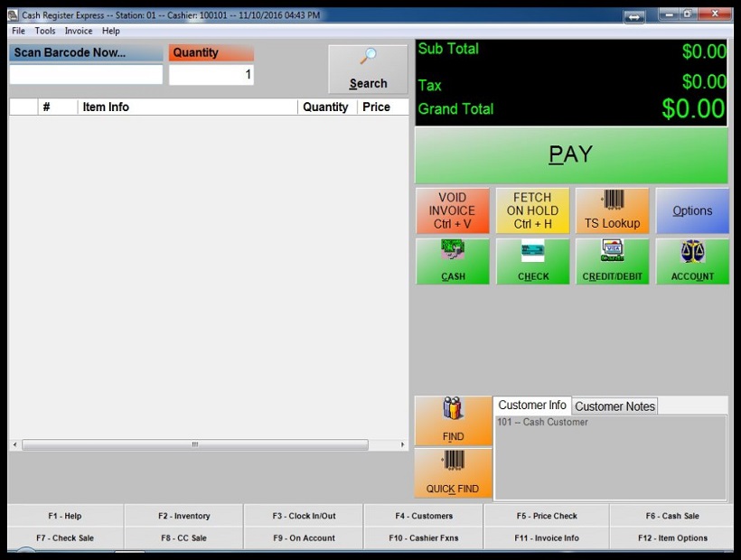The width and height of the screenshot is (741, 560).
Task: Open the Tools menu
Action: 45,31
